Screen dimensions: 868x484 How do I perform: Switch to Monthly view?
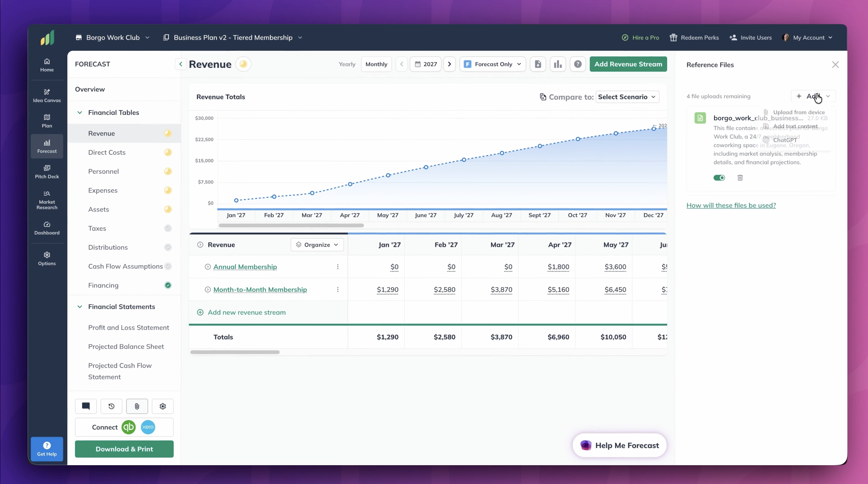coord(376,64)
